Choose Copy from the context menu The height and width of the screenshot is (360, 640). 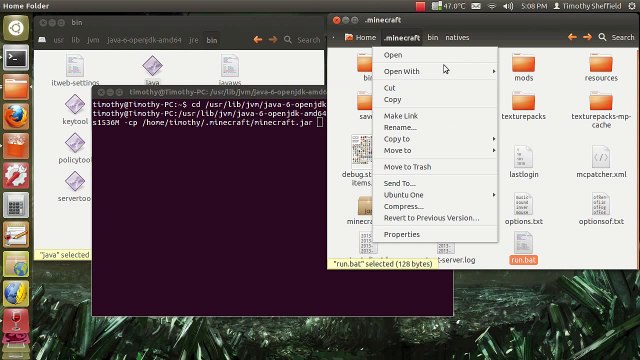435,99
